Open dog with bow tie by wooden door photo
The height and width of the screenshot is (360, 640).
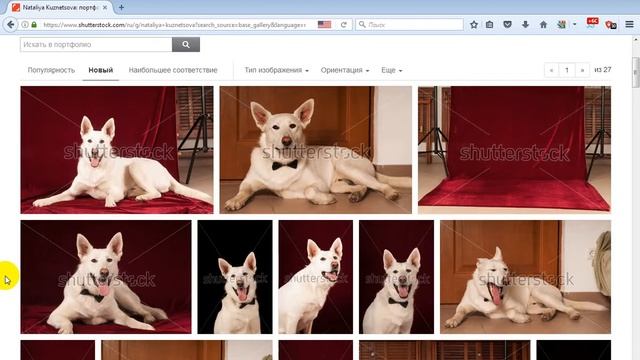tap(316, 150)
